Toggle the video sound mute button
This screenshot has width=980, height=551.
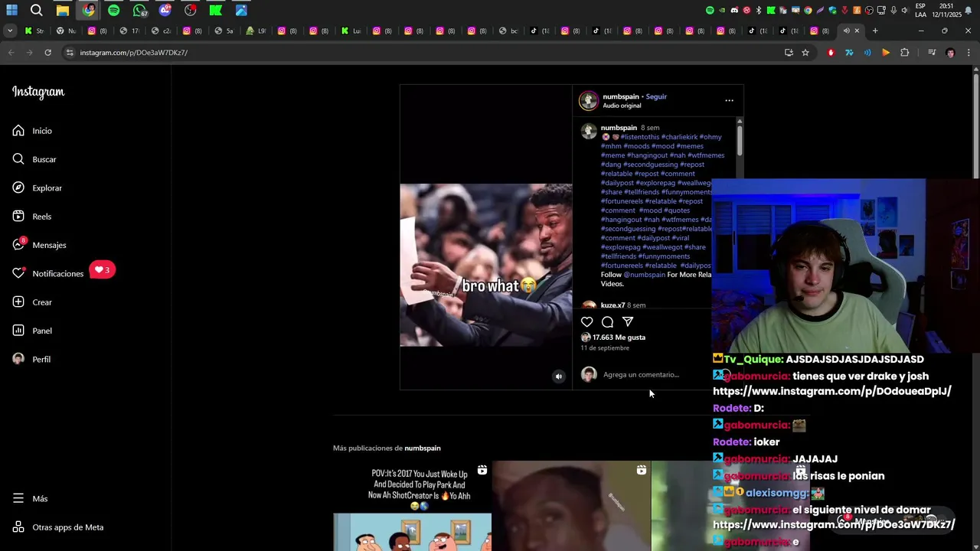(558, 376)
